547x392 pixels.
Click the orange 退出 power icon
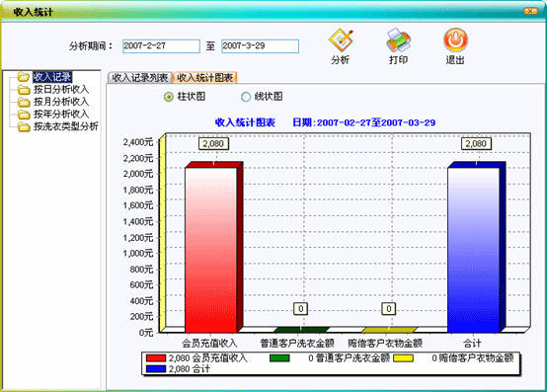coord(455,40)
